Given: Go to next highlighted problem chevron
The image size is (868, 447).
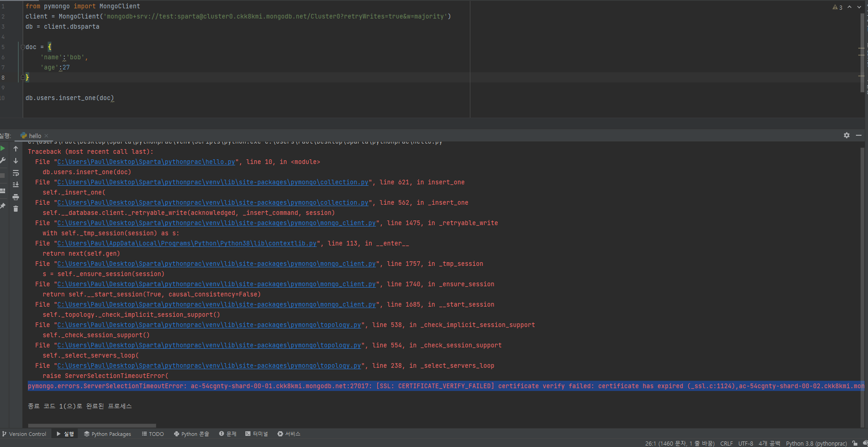Looking at the screenshot, I should point(859,7).
